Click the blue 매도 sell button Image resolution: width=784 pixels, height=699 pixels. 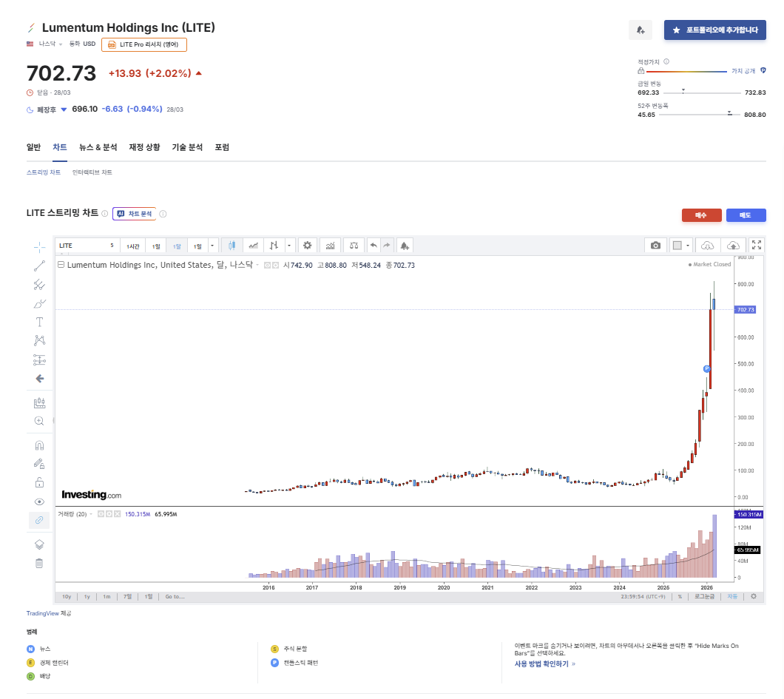[746, 215]
